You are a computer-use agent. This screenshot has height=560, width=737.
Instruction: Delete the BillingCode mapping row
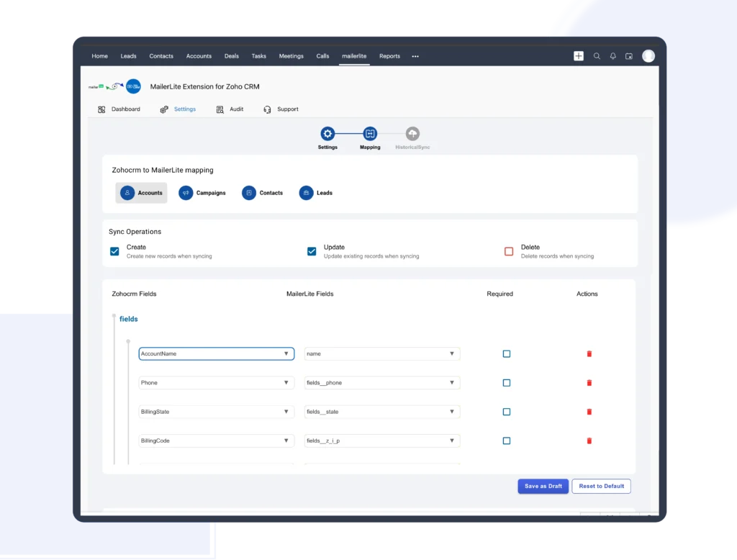click(589, 441)
